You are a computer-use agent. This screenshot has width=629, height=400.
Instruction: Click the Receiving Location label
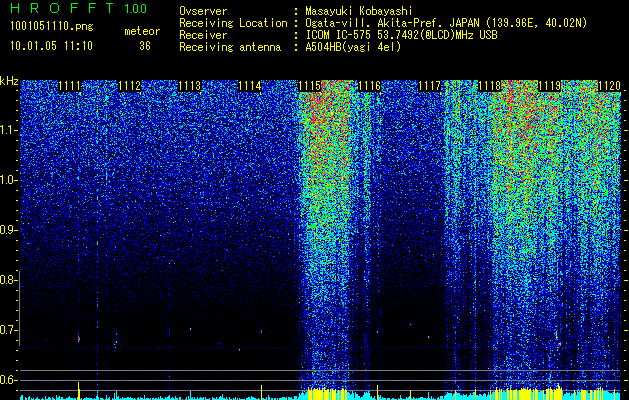233,23
